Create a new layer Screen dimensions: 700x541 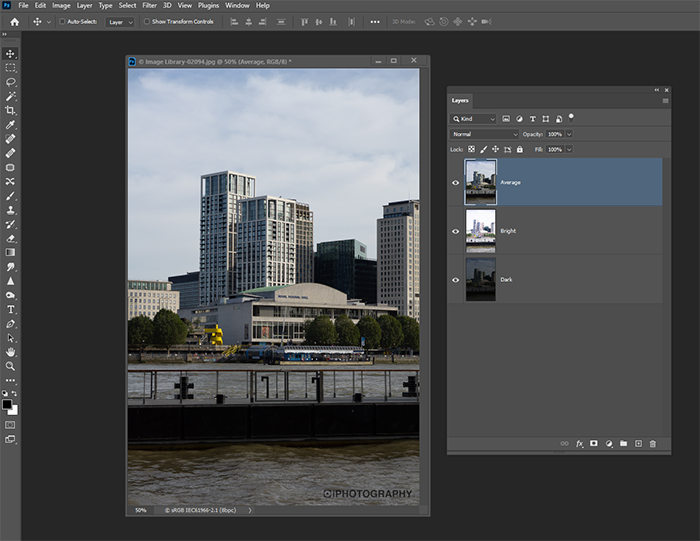click(638, 443)
